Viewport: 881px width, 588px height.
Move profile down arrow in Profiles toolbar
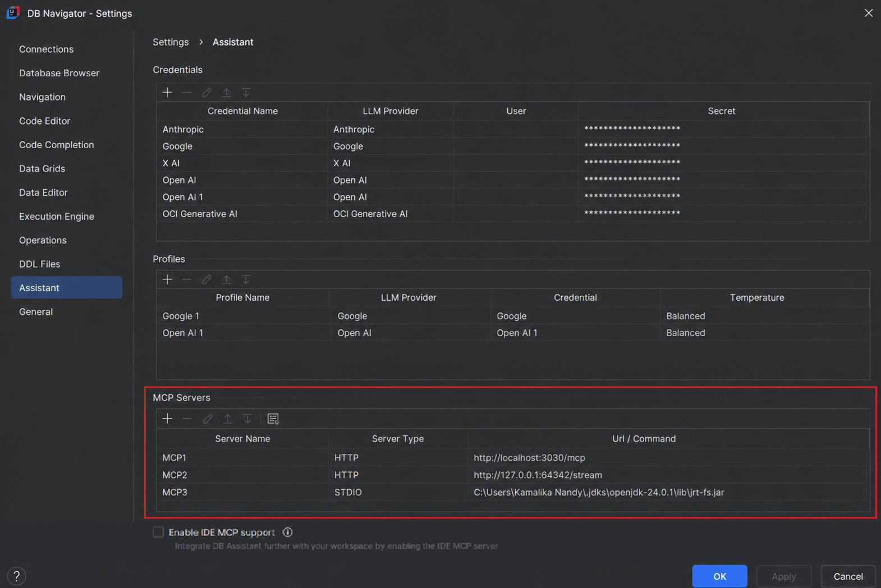246,279
